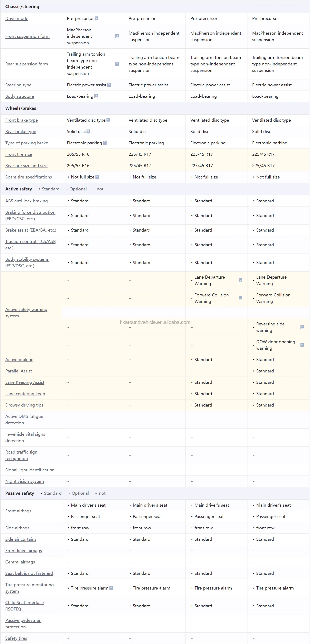Click image icon next to Solid disc
The height and width of the screenshot is (644, 310).
click(x=88, y=131)
